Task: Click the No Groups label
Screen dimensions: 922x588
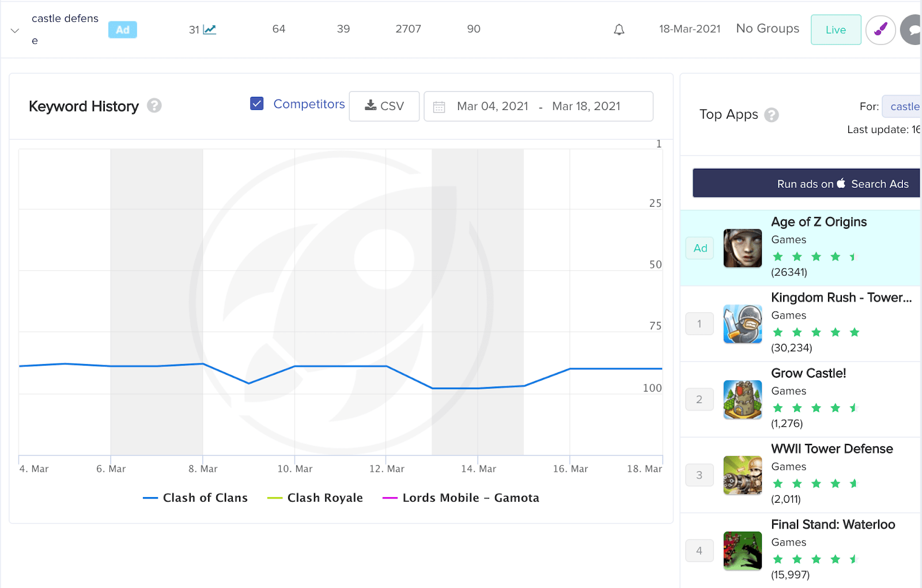Action: tap(768, 28)
